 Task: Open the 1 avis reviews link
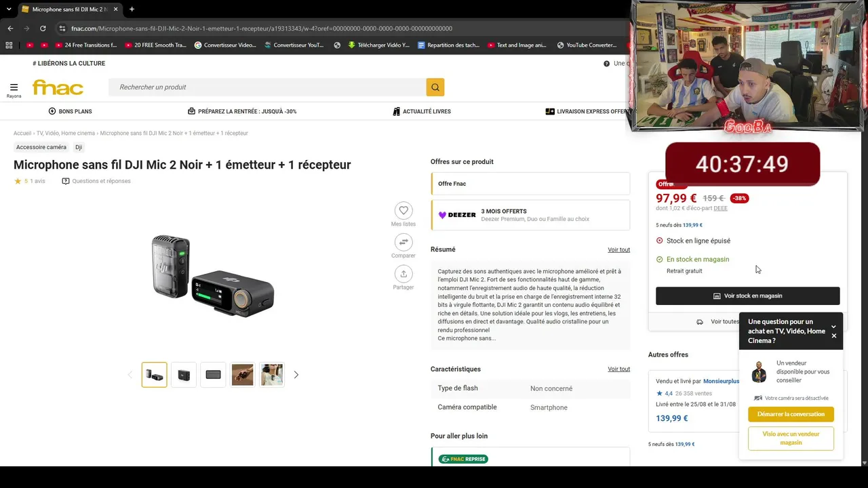coord(37,181)
